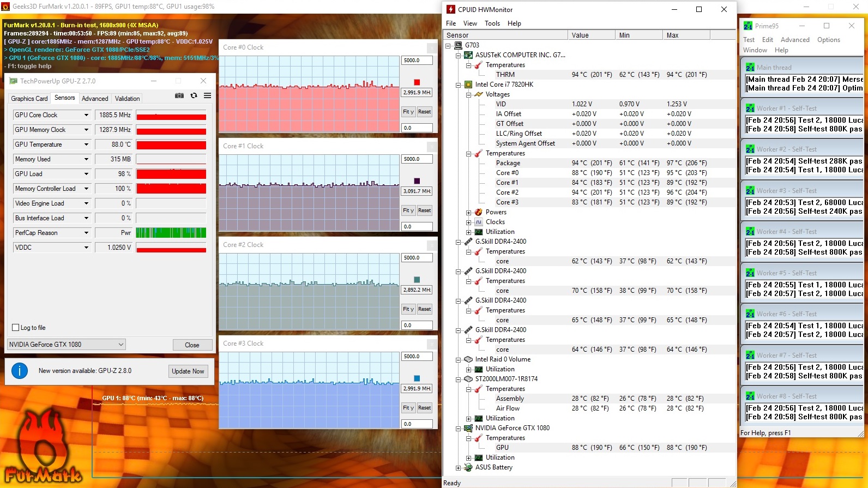Click Reset on the Core #0 Clock graph
Screen dimensions: 868x488
(425, 112)
